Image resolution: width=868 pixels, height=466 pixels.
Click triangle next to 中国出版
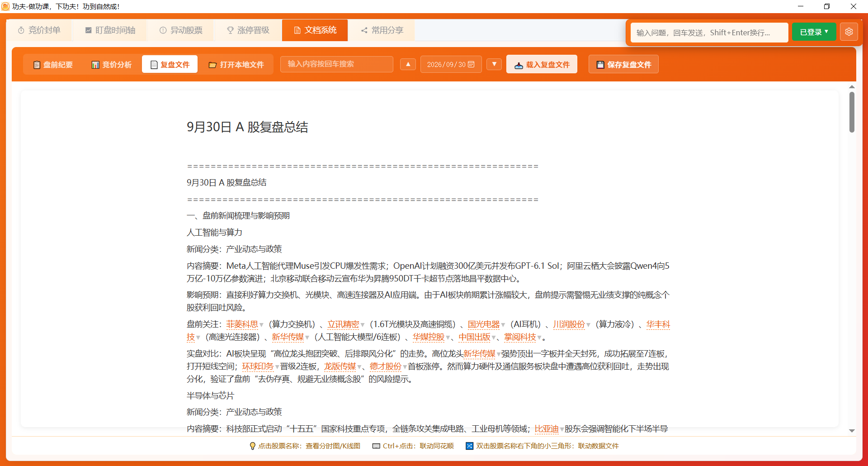(494, 338)
